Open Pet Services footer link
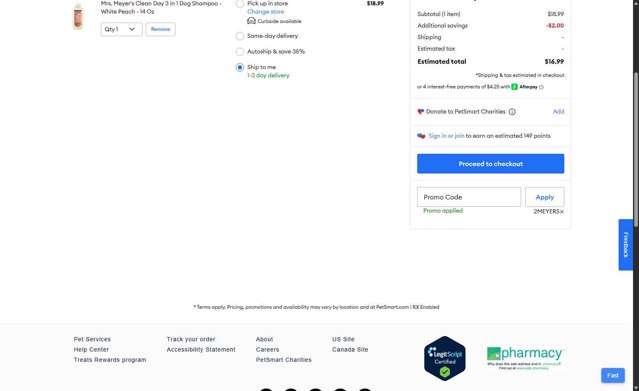Viewport: 639px width, 391px height. pyautogui.click(x=92, y=339)
